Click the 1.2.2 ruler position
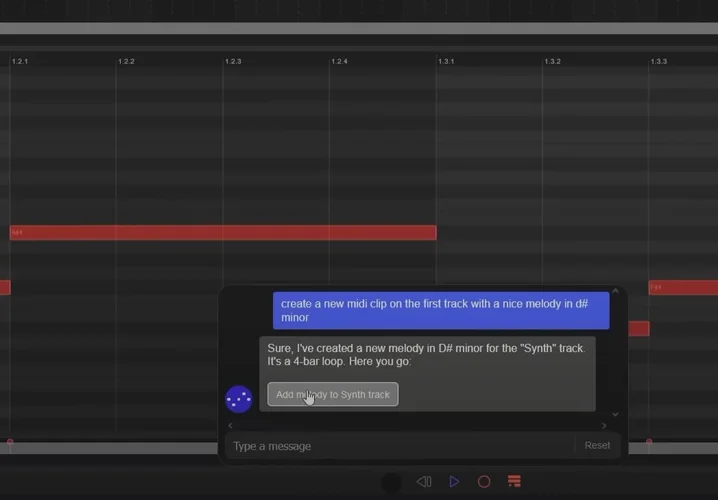 (126, 61)
